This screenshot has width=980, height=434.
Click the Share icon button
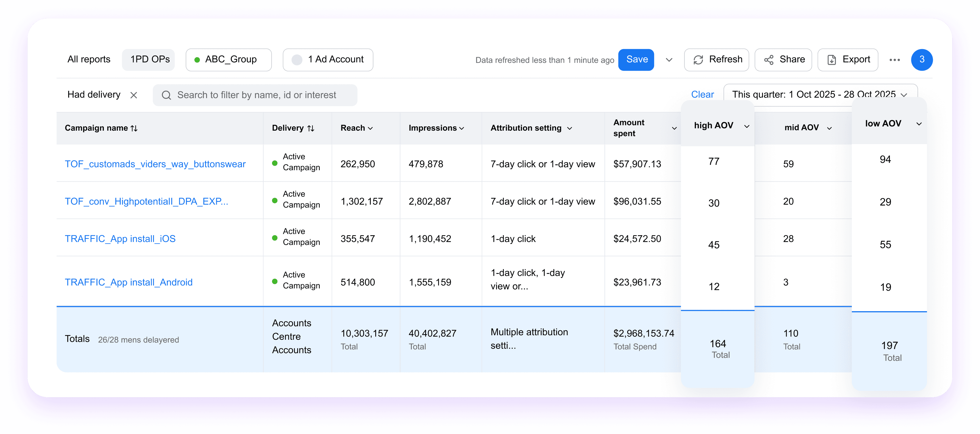(x=769, y=60)
